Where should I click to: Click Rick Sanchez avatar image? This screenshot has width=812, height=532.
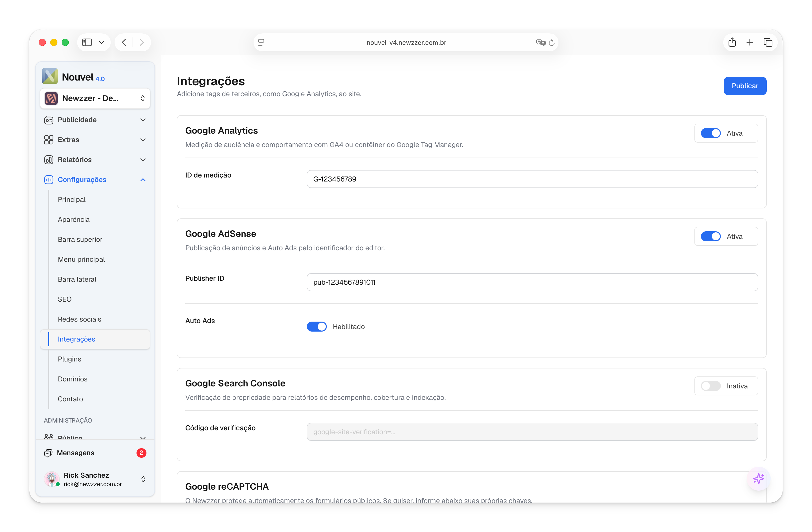(52, 479)
